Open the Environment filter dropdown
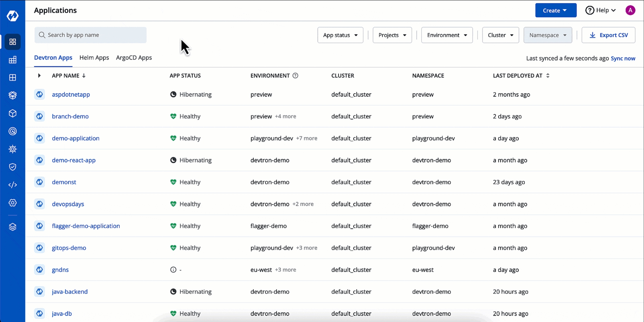644x322 pixels. pos(447,35)
